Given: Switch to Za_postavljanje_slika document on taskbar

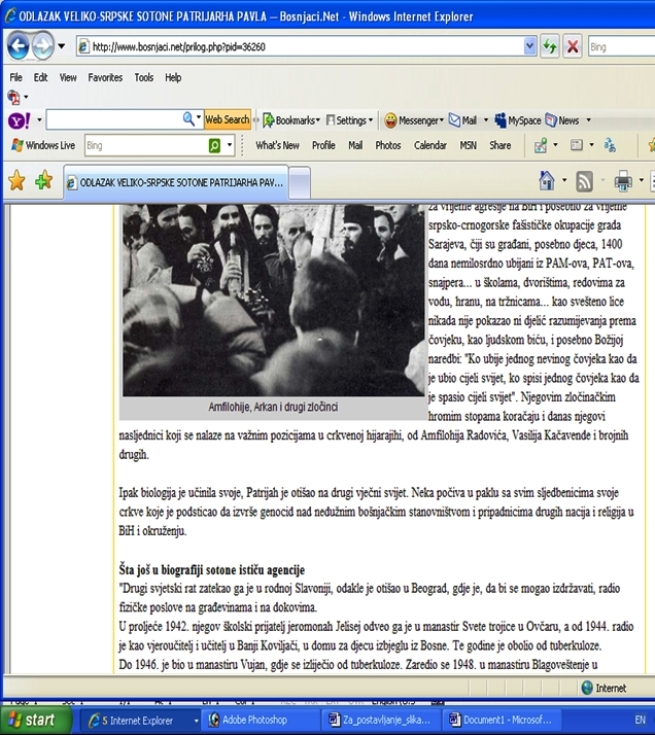Looking at the screenshot, I should pos(381,720).
